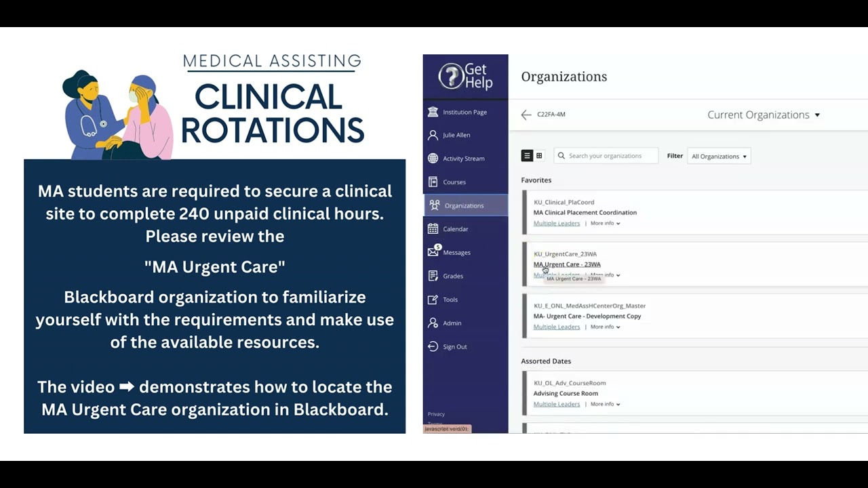Image resolution: width=868 pixels, height=488 pixels.
Task: Open the Admin person icon
Action: (x=433, y=323)
